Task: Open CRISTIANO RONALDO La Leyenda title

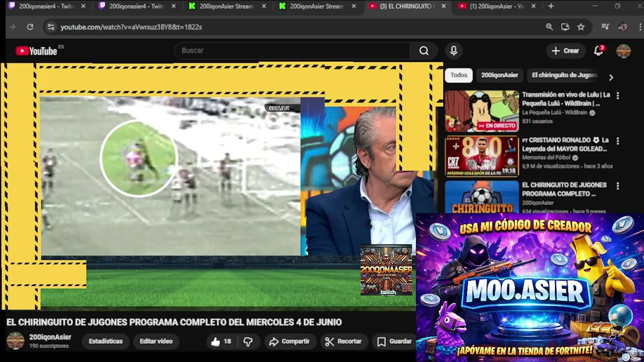Action: (566, 144)
